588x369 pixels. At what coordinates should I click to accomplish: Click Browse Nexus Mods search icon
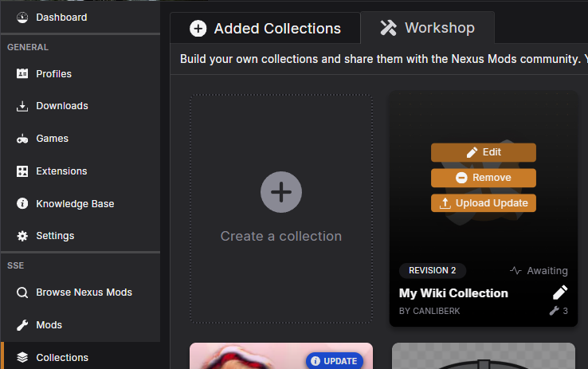[x=22, y=292]
